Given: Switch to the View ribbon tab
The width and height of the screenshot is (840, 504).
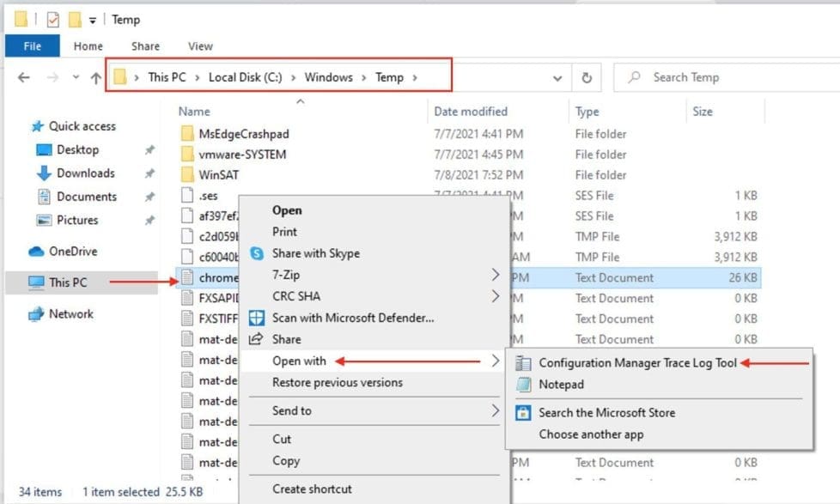Looking at the screenshot, I should pyautogui.click(x=200, y=46).
